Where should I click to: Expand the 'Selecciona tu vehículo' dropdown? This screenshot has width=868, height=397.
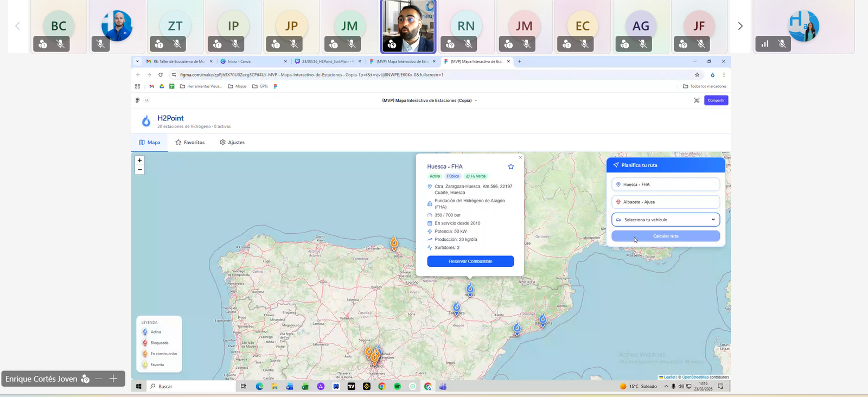click(x=666, y=220)
